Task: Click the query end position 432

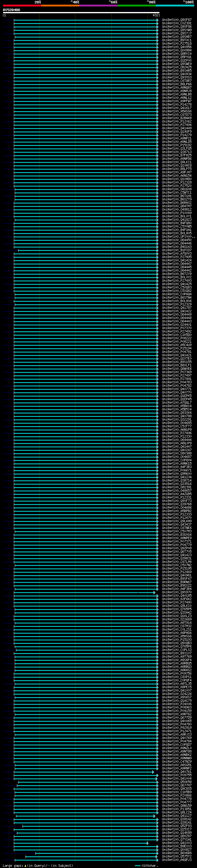Action: [155, 15]
